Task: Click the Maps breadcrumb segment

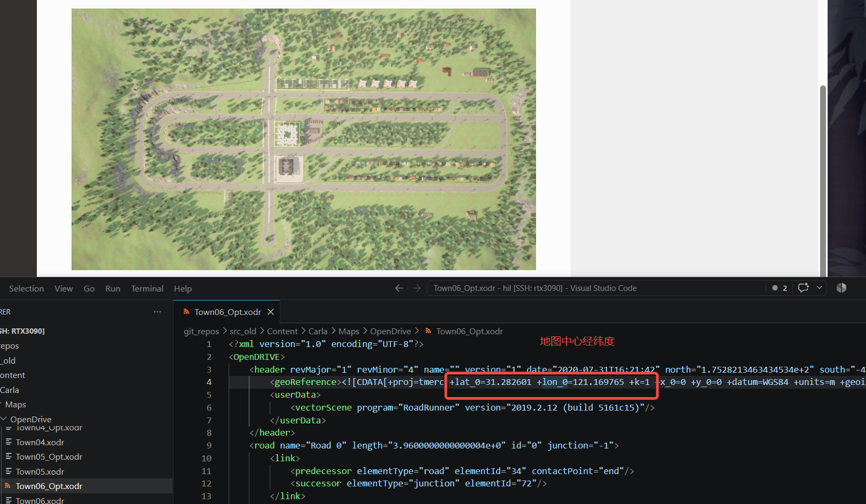Action: point(349,331)
